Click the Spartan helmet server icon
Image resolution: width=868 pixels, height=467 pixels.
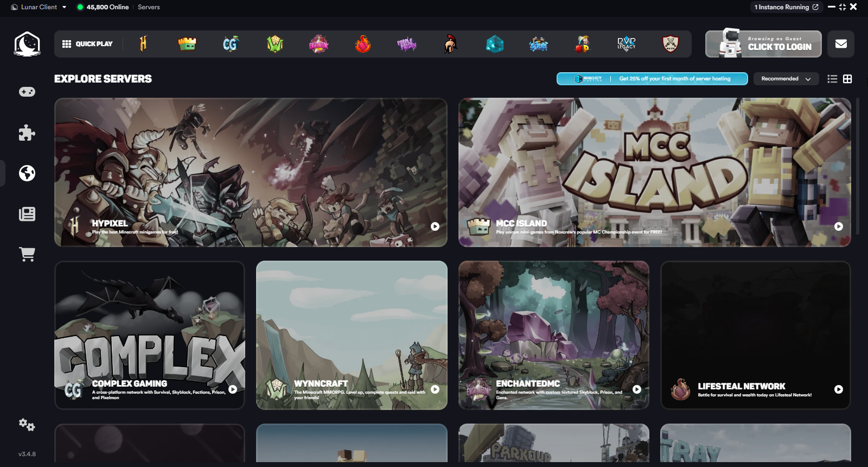(x=450, y=43)
